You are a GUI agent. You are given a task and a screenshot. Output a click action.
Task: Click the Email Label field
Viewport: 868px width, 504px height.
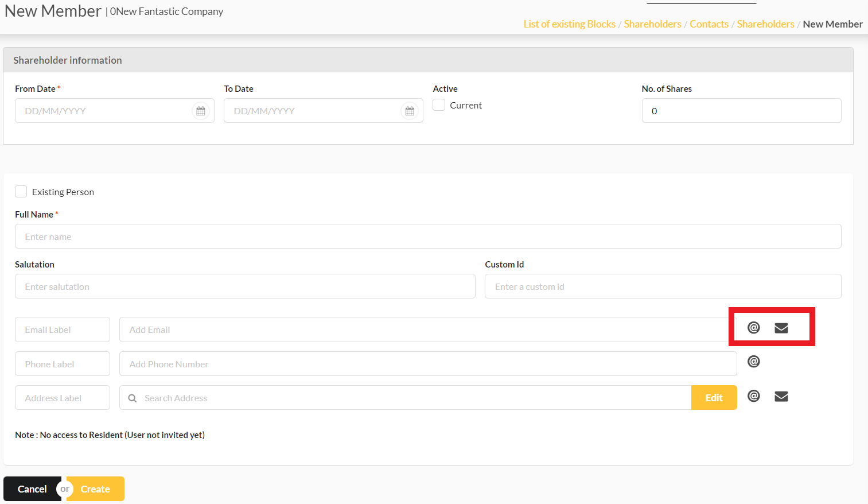63,329
